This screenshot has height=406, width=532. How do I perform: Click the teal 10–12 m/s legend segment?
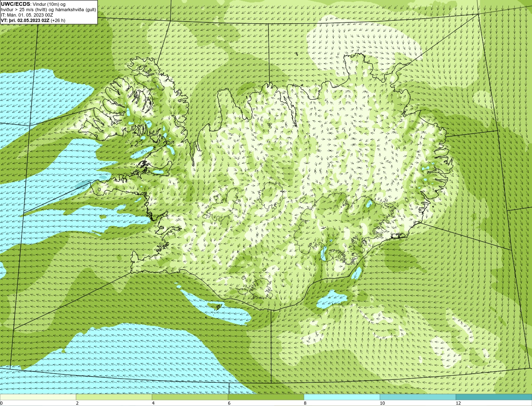point(418,397)
